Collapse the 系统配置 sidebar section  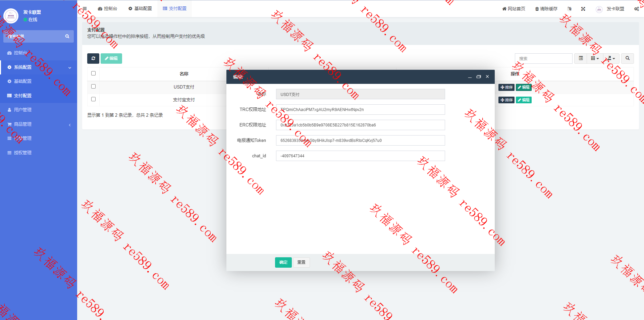tap(39, 67)
